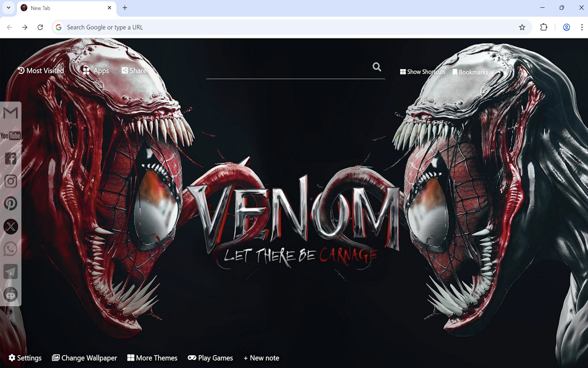Open Instagram from the sidebar
Screen dimensions: 588x368
click(10, 181)
